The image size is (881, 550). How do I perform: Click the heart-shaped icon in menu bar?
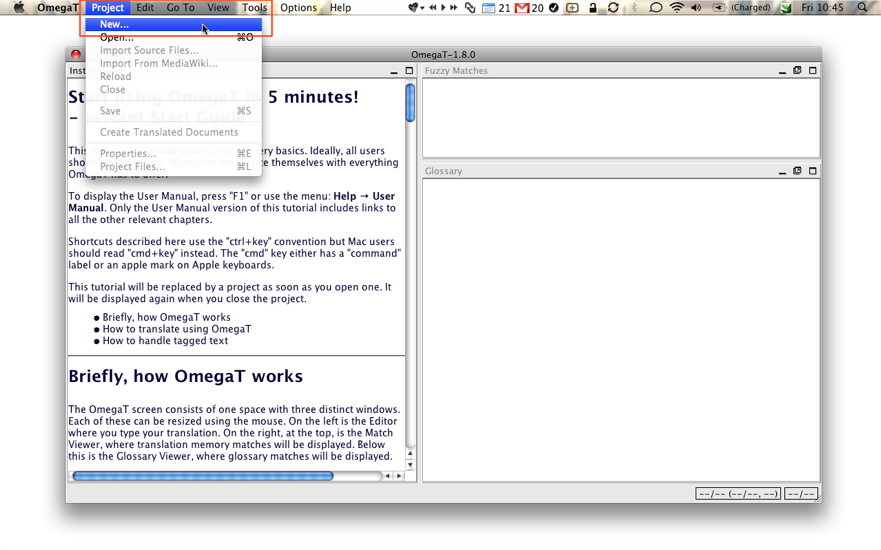(x=414, y=7)
